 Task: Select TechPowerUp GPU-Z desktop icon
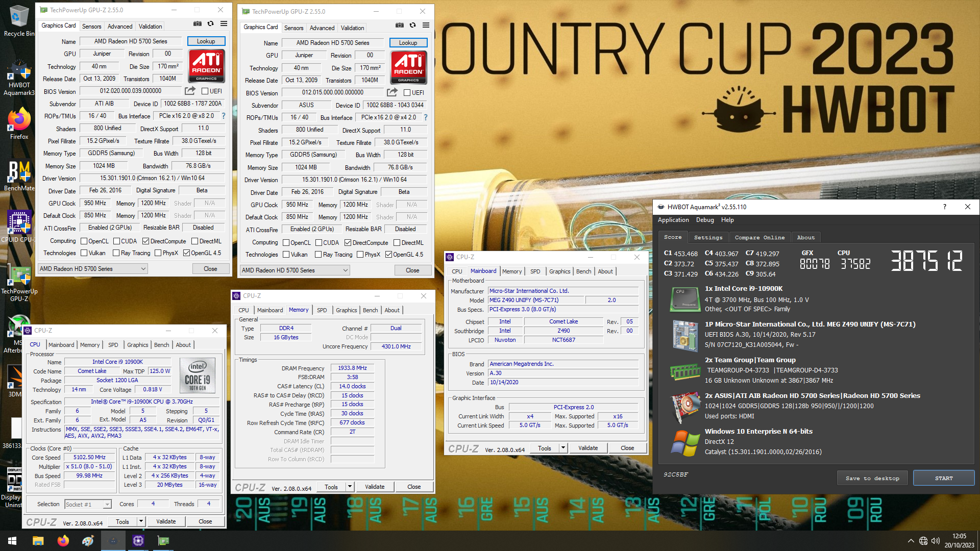(x=19, y=283)
